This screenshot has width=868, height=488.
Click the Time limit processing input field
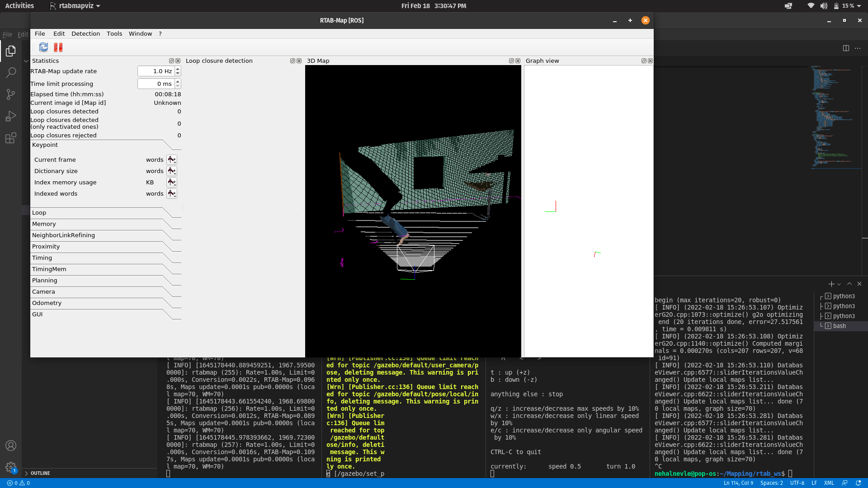point(156,84)
